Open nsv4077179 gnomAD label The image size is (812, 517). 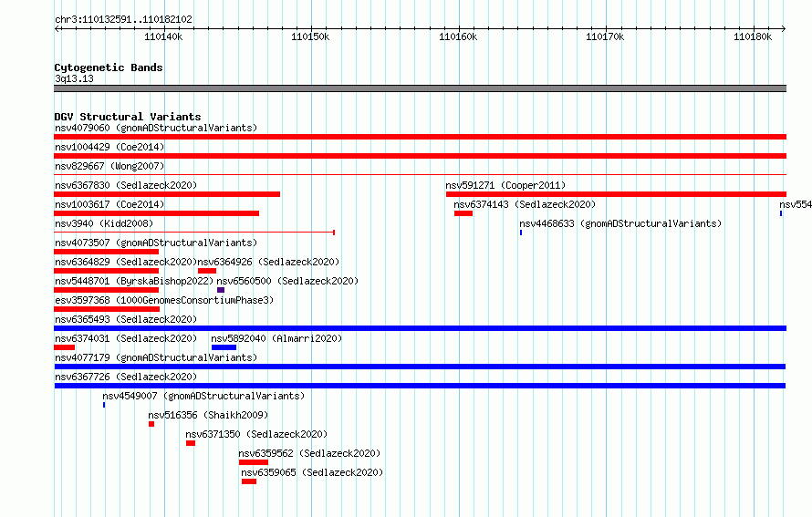[156, 357]
